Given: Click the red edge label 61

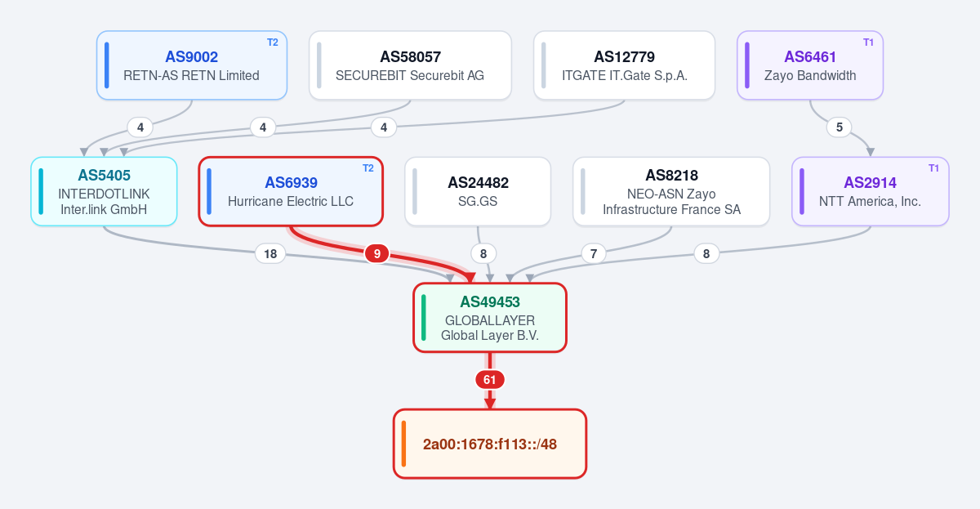Looking at the screenshot, I should pos(490,380).
